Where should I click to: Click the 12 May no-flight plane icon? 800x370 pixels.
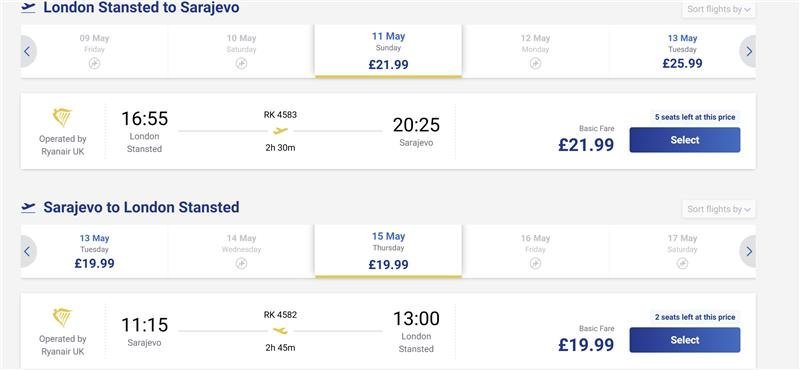(x=535, y=64)
